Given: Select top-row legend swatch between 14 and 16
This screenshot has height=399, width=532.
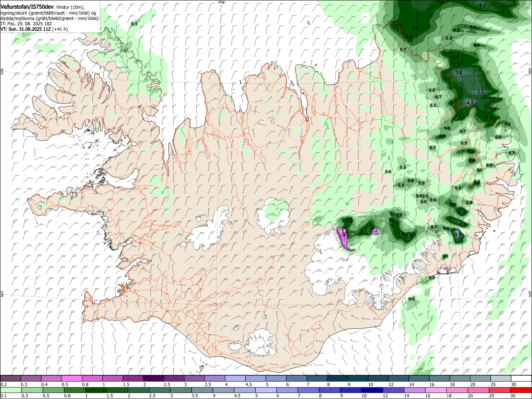Looking at the screenshot, I should pos(419,379).
